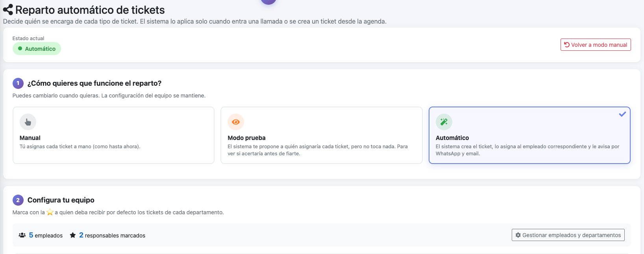This screenshot has width=644, height=254.
Task: Click the black star icon beside responsables marcados
Action: coord(73,235)
